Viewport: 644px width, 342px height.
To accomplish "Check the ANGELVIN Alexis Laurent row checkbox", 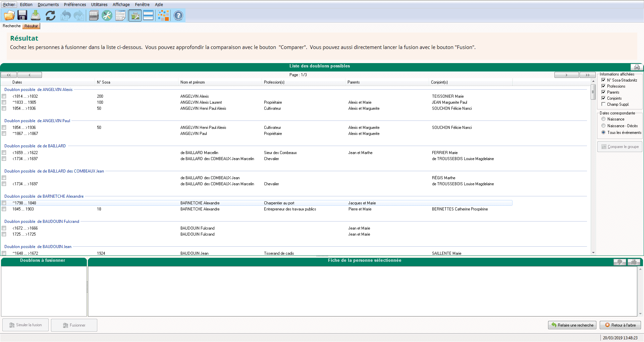I will click(x=4, y=102).
